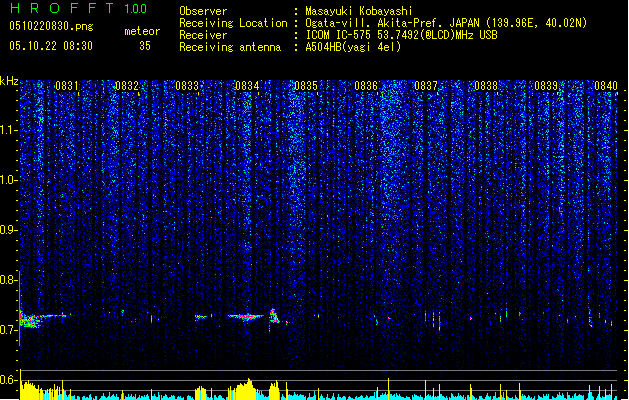This screenshot has width=629, height=400.
Task: Click the 0832 time marker
Action: [x=127, y=86]
